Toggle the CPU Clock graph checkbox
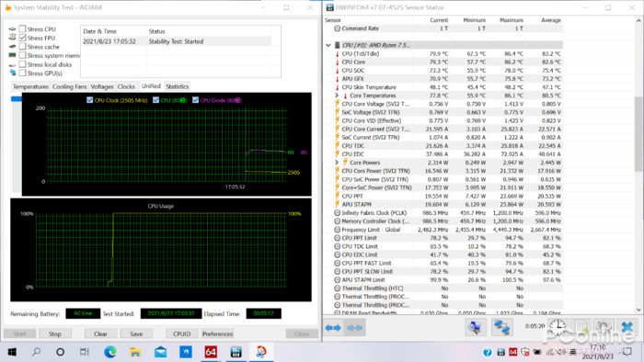 [x=90, y=100]
